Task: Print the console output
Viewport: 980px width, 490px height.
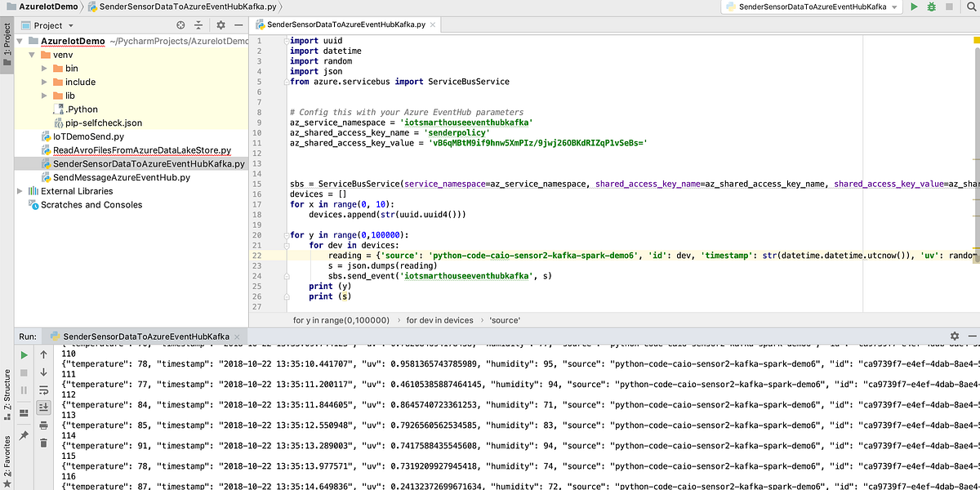Action: (x=43, y=425)
